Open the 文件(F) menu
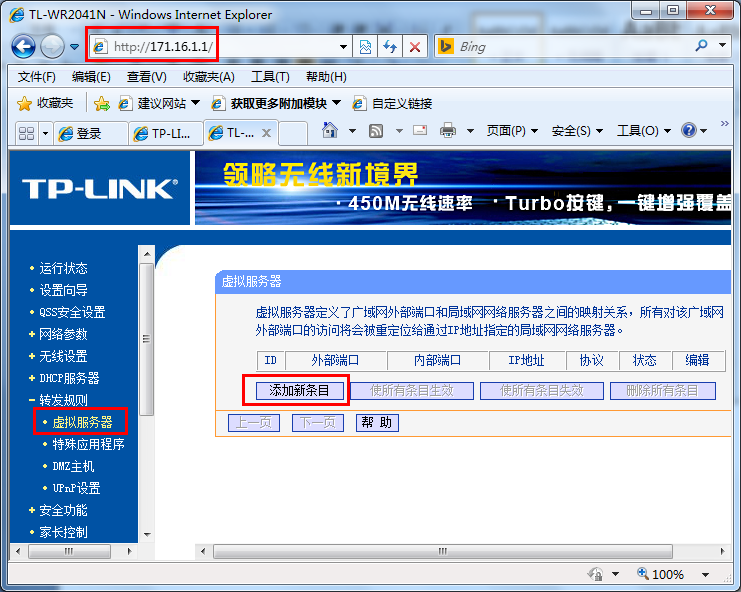This screenshot has width=741, height=592. pos(36,77)
